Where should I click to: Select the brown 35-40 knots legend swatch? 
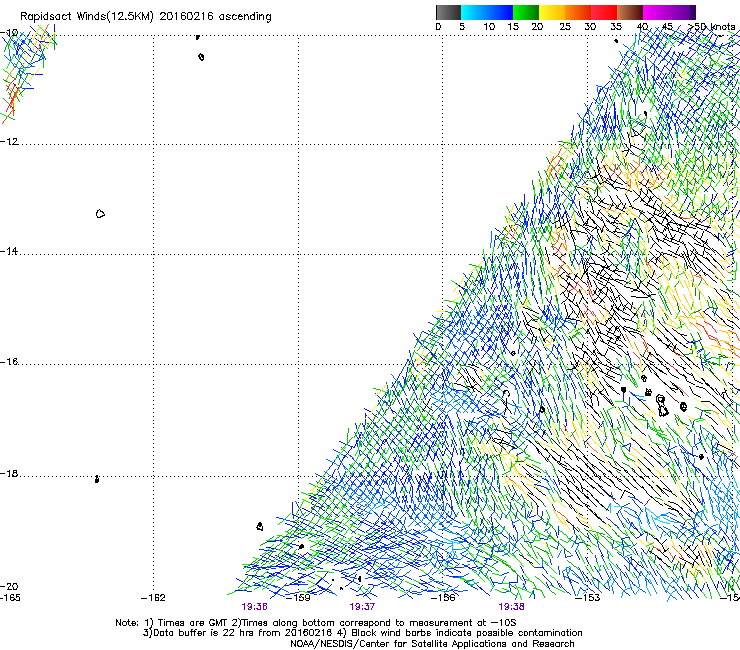click(x=630, y=12)
